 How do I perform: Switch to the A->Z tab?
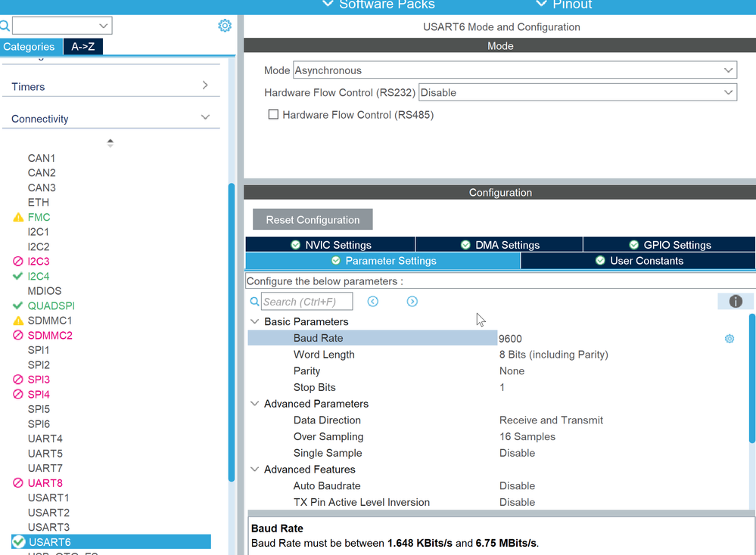[x=83, y=47]
